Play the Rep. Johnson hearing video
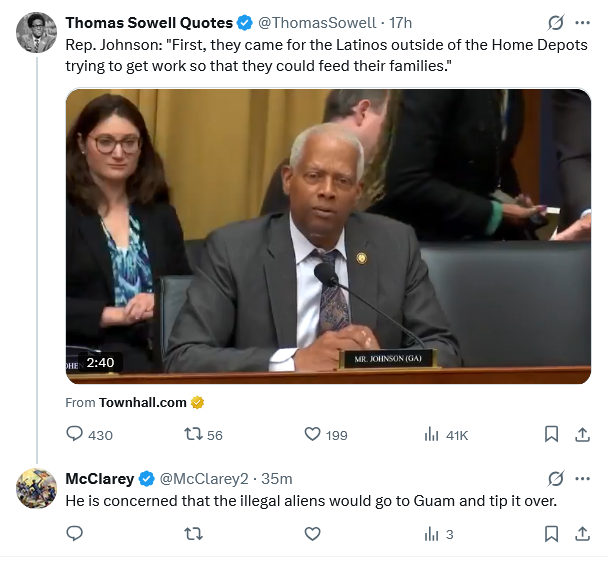 coord(328,236)
